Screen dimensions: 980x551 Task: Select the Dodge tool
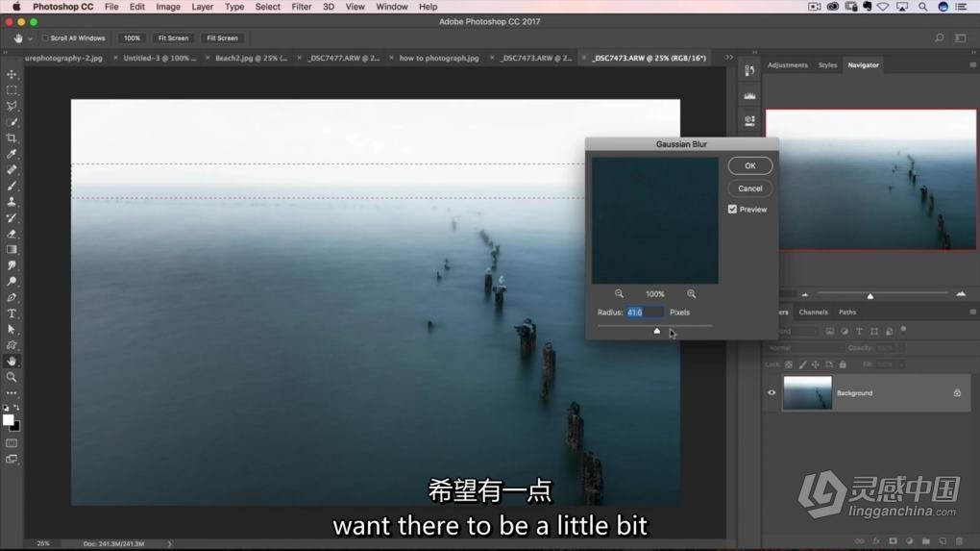12,282
